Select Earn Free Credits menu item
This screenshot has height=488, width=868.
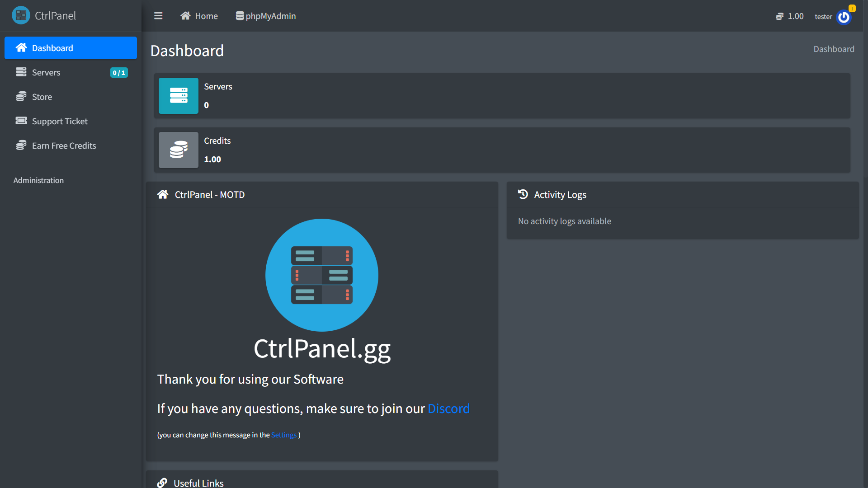[64, 145]
